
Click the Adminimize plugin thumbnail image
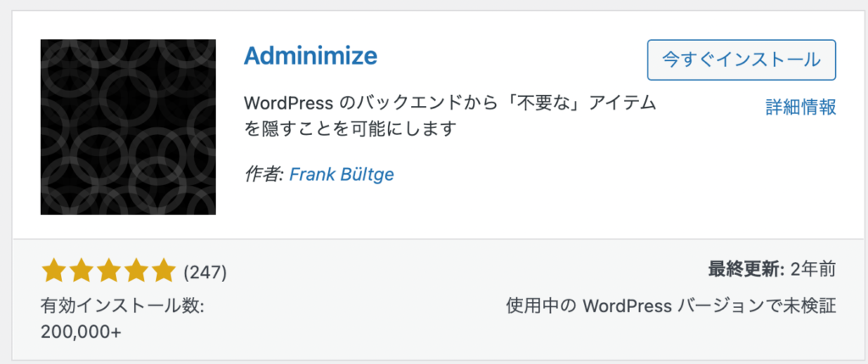tap(128, 127)
